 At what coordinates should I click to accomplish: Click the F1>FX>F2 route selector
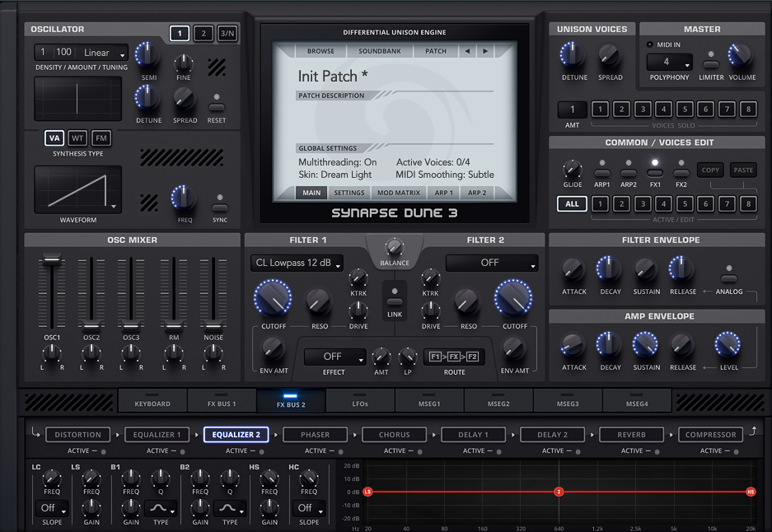454,357
